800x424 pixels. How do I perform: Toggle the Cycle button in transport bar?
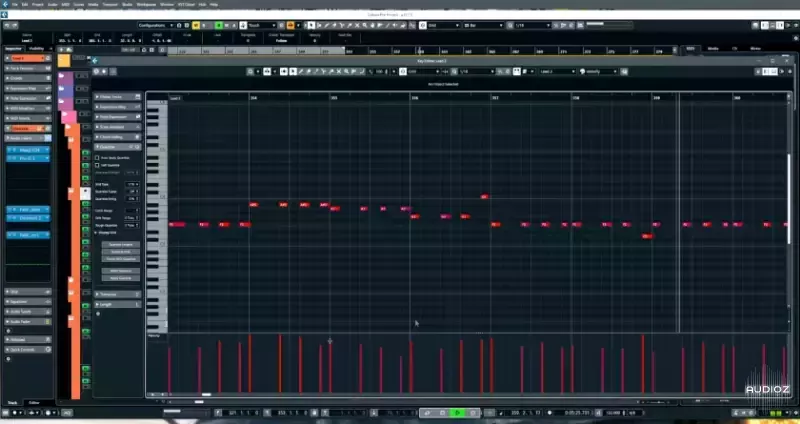pos(428,413)
